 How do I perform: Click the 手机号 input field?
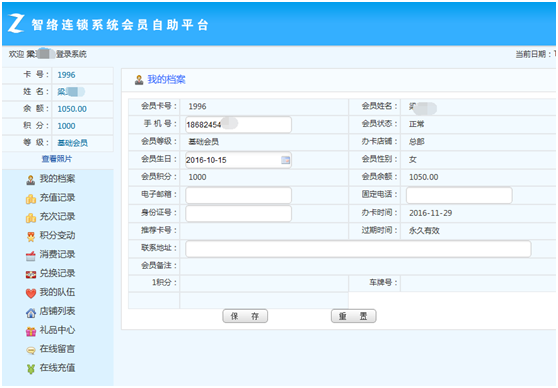click(x=238, y=125)
